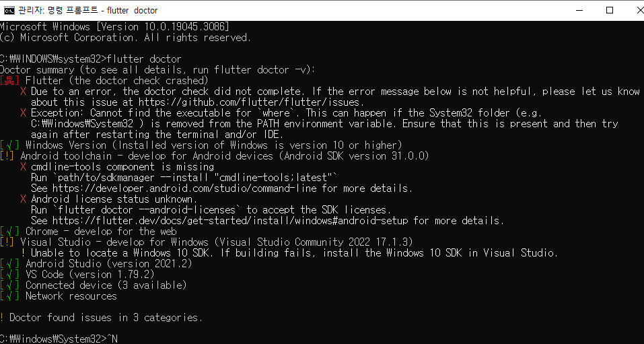Maximize the command prompt window
Screen dimensions: 644x344
tap(610, 10)
